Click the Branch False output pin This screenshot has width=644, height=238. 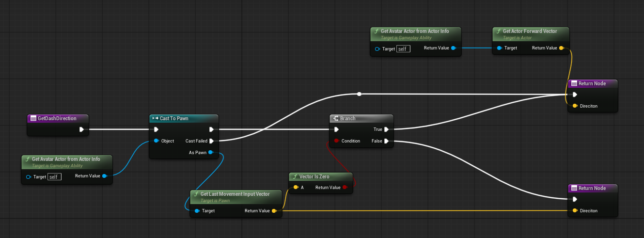386,141
